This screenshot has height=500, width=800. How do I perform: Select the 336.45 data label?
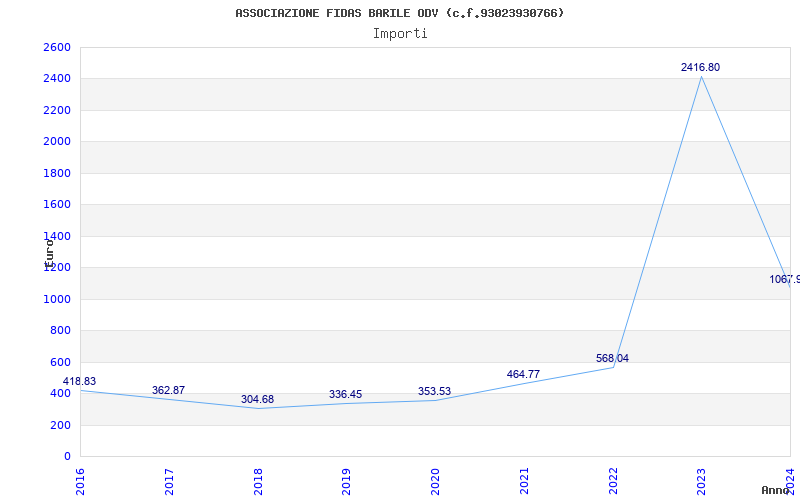coord(345,394)
